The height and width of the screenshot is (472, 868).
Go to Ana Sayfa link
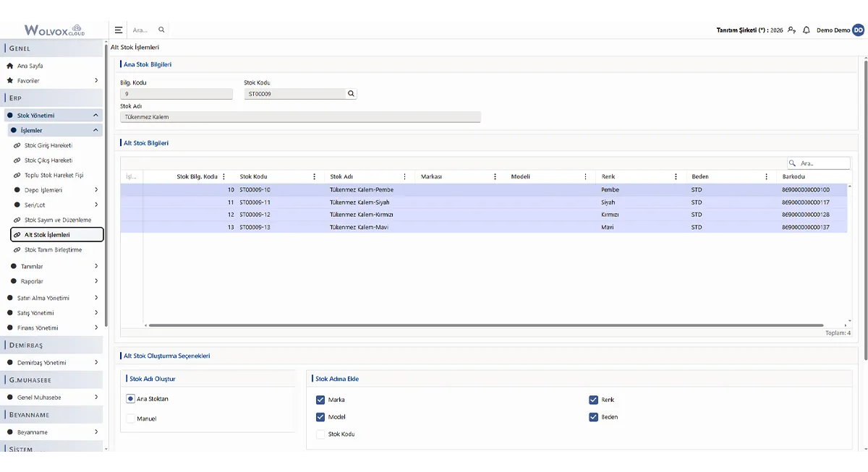tap(30, 66)
